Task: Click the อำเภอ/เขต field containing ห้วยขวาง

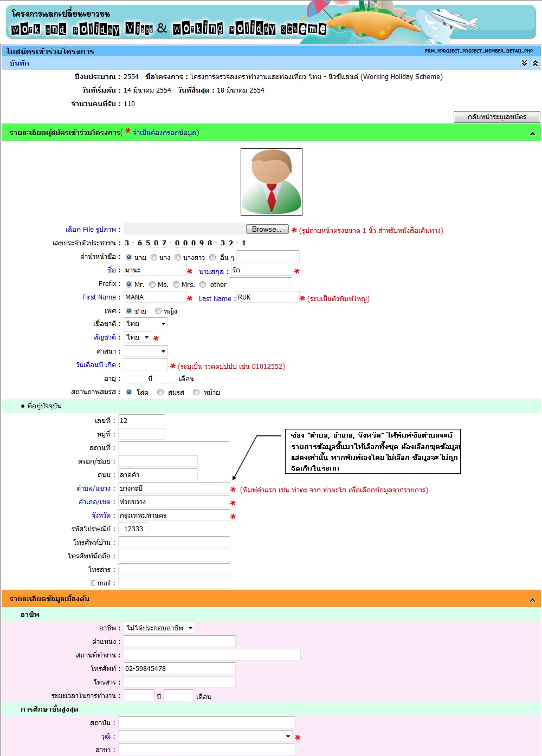Action: pyautogui.click(x=174, y=501)
